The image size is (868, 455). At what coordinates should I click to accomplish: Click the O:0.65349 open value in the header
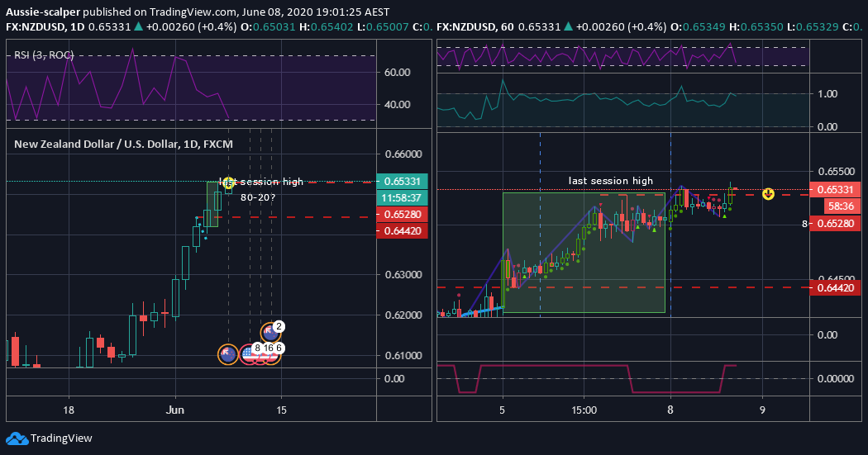pyautogui.click(x=698, y=26)
